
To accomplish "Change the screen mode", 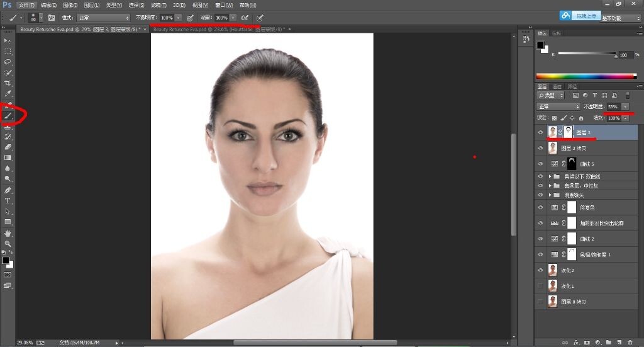I will (x=8, y=285).
